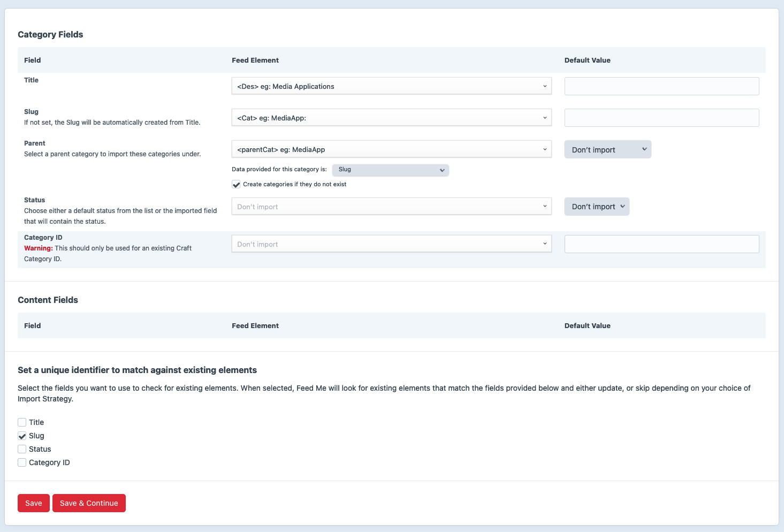Click the Title default value input field
Image resolution: width=784 pixels, height=532 pixels.
(x=661, y=86)
